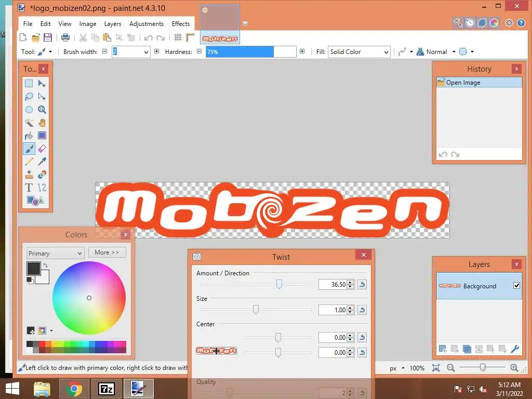
Task: Increase hardness with the plus button
Action: (x=302, y=51)
